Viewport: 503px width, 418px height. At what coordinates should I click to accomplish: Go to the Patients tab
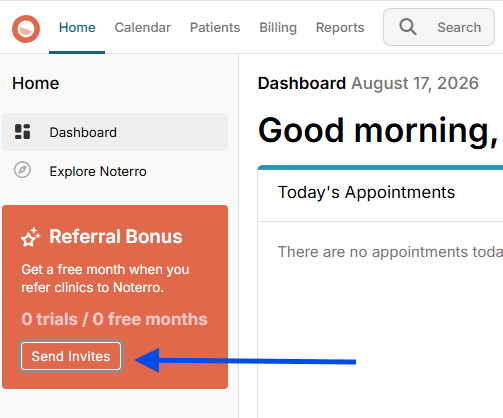[x=215, y=28]
